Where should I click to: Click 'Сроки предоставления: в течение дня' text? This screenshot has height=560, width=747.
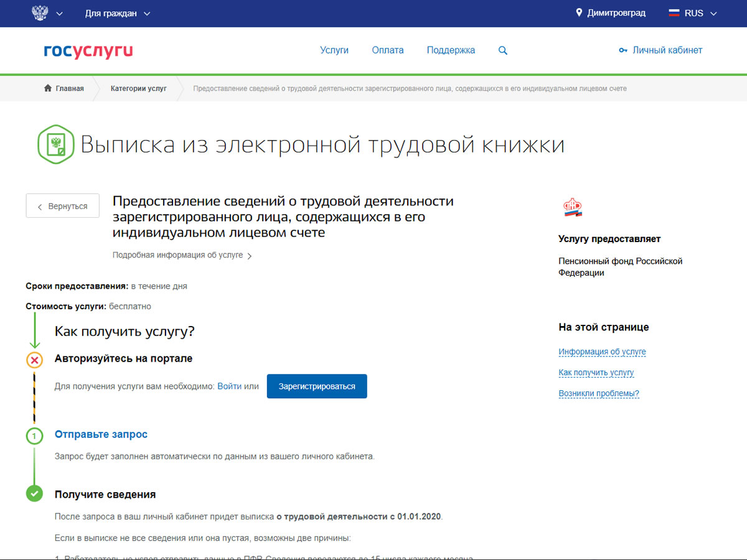(106, 286)
